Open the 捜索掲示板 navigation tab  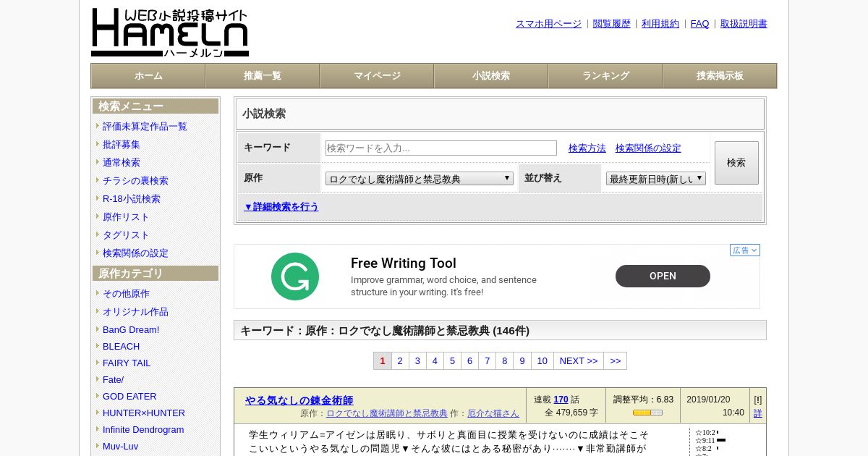point(720,76)
